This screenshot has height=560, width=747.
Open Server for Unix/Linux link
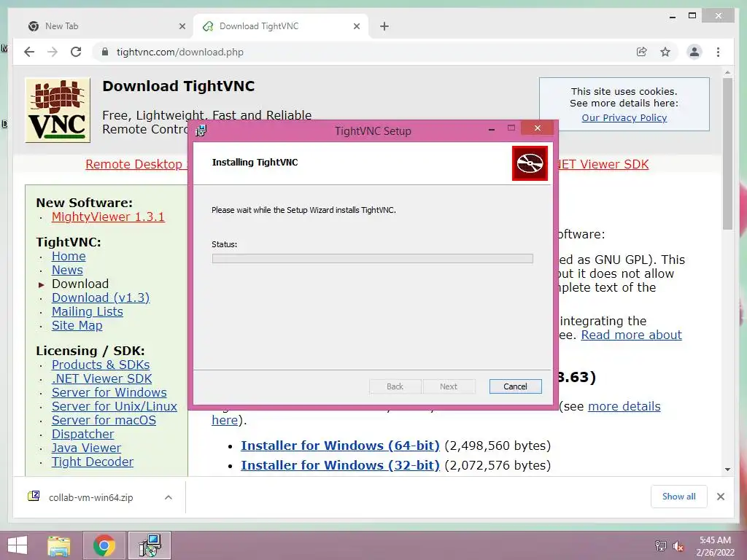click(x=115, y=406)
